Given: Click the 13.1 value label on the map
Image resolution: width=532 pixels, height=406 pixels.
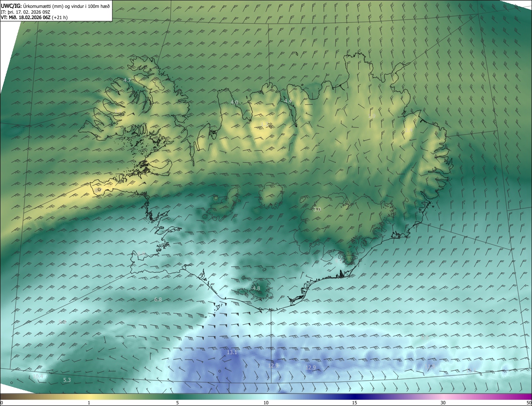Looking at the screenshot, I should 232,352.
